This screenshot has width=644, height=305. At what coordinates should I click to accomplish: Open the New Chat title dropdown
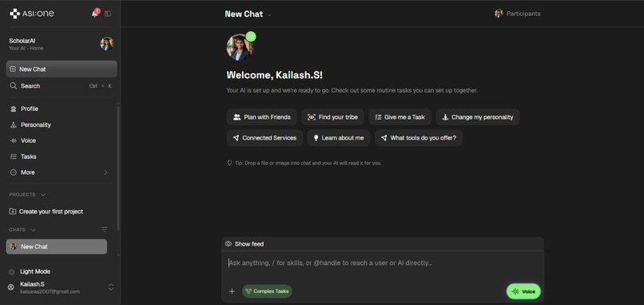tap(269, 15)
